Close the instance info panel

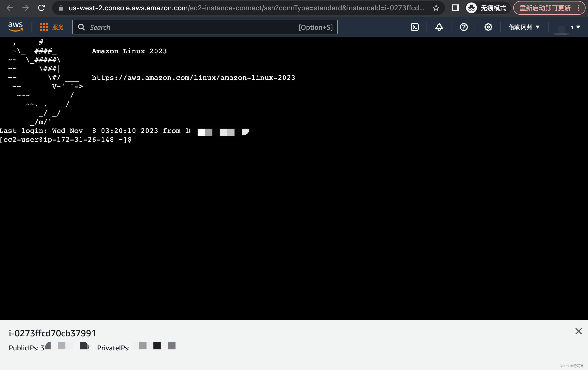[578, 331]
